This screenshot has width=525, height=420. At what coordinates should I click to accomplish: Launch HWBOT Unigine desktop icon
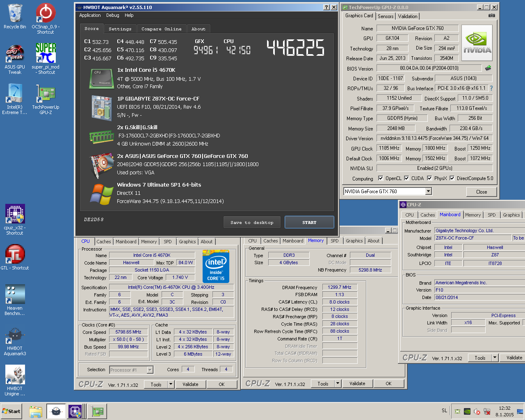pos(15,381)
